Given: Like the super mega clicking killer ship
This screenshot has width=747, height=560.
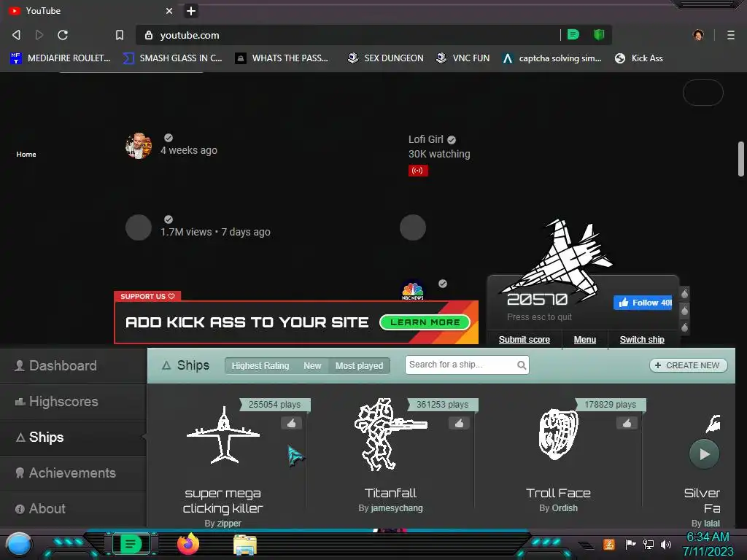Looking at the screenshot, I should (291, 423).
